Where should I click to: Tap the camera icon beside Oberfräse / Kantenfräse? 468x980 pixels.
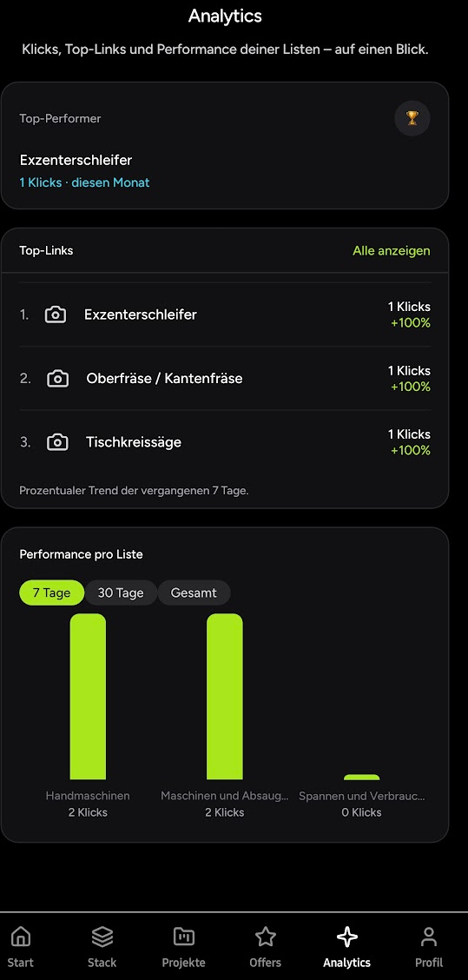point(58,379)
